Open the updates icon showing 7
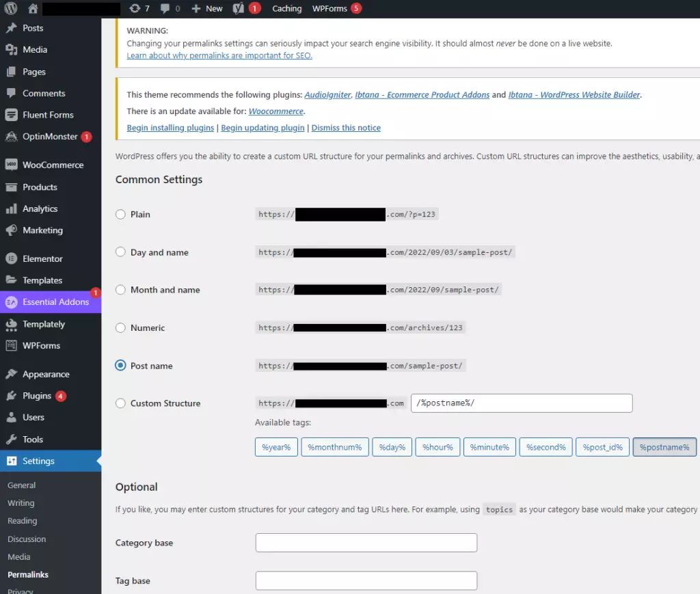The height and width of the screenshot is (594, 700). click(135, 8)
